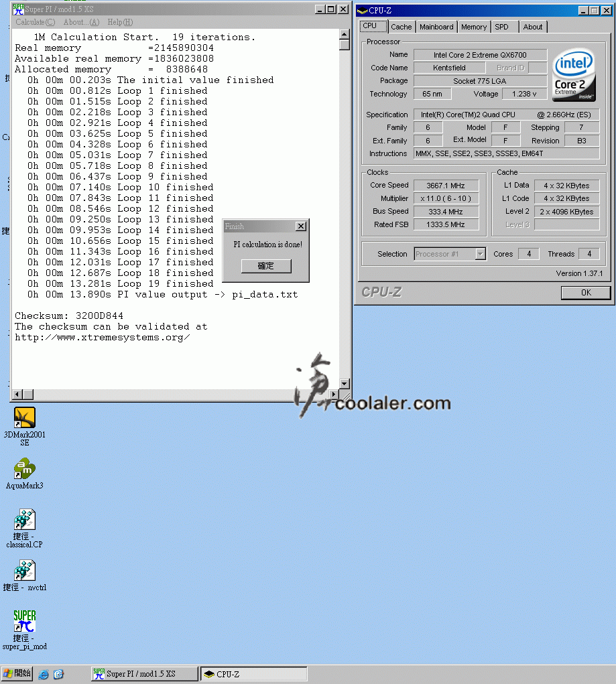
Task: Switch to CPU-Z taskbar button
Action: tap(253, 674)
